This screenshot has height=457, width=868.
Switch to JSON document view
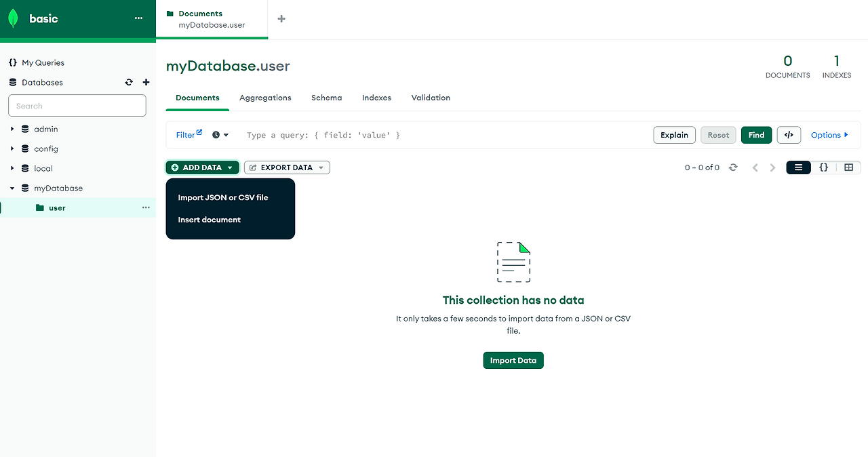(x=823, y=167)
